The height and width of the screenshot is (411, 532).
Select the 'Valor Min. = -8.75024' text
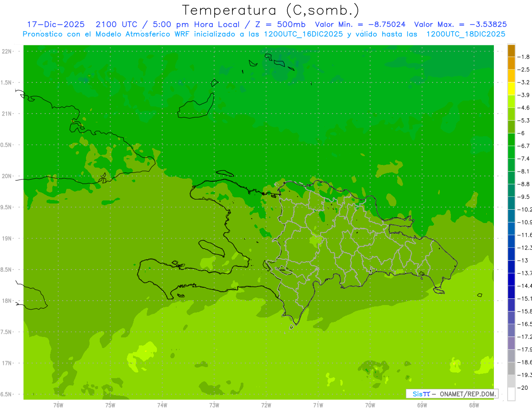click(x=360, y=24)
